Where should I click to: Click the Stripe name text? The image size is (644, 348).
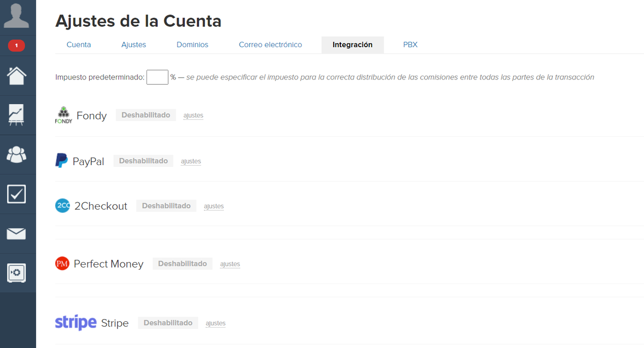coord(115,323)
